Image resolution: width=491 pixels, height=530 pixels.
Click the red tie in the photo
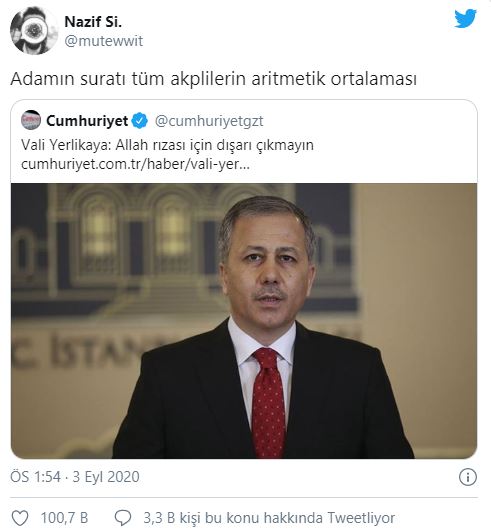click(x=268, y=402)
